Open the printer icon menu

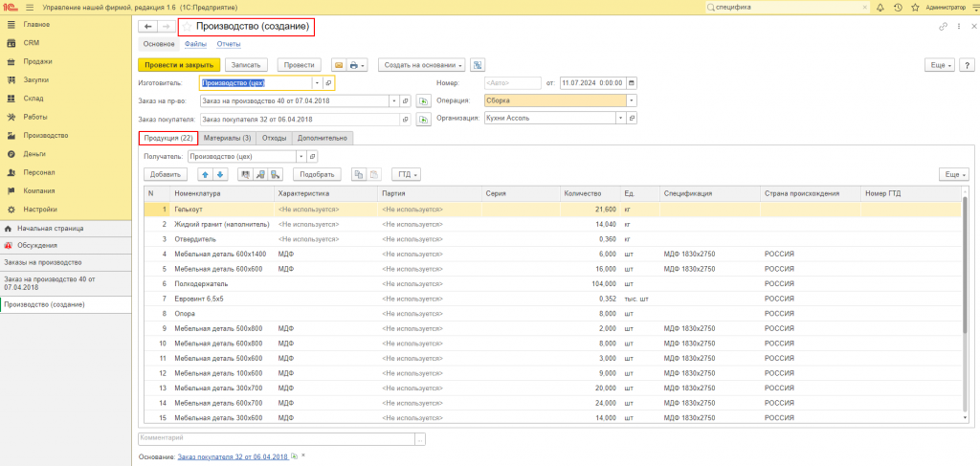(x=358, y=65)
